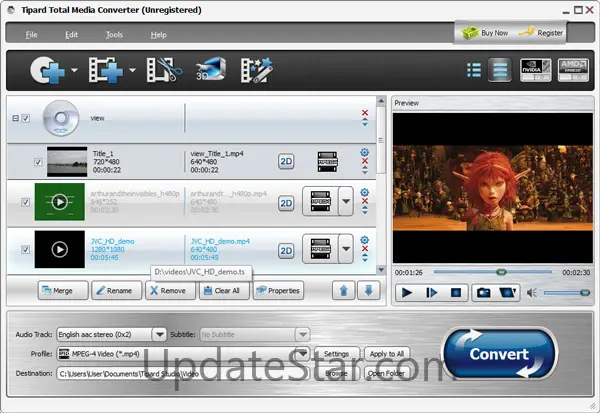600x413 pixels.
Task: Open format dropdown for JVC_HD_demo row
Action: (346, 249)
